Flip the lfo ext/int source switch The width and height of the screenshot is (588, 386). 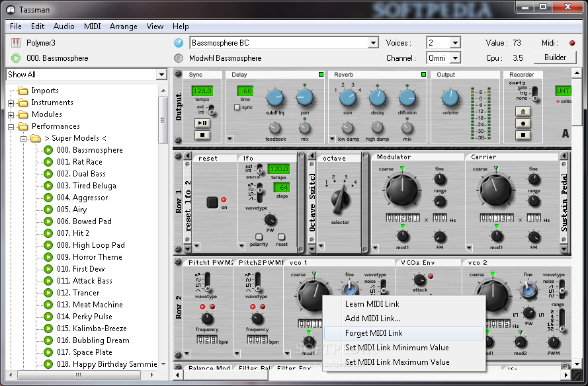tap(259, 169)
